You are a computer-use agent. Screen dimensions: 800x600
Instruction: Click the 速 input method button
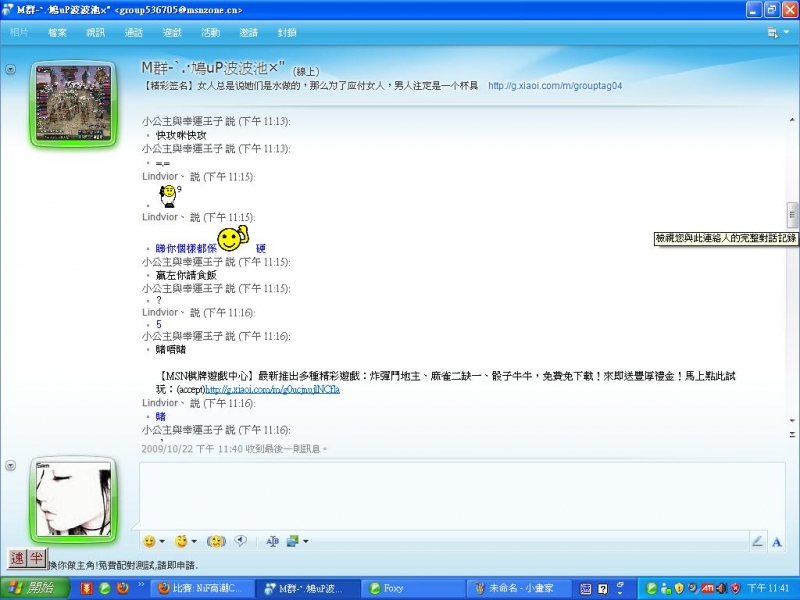tap(17, 558)
